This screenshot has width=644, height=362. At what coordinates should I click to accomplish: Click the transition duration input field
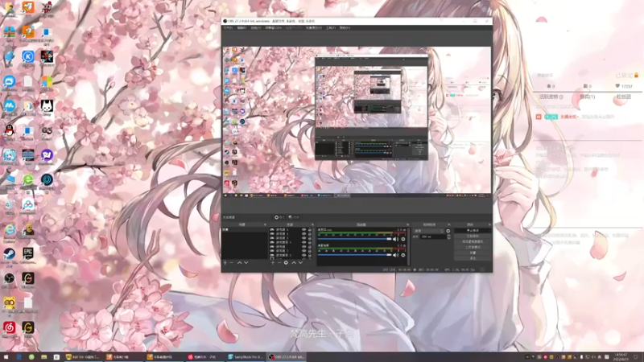point(433,237)
